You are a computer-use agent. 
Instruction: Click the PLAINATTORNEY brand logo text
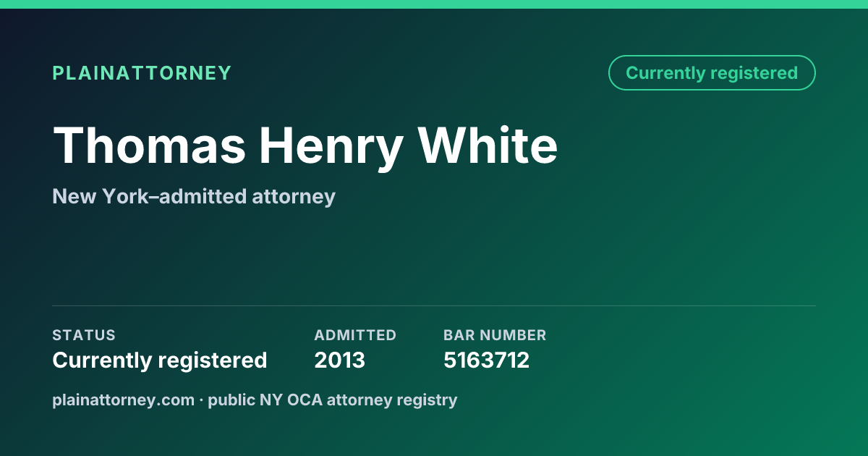coord(142,73)
